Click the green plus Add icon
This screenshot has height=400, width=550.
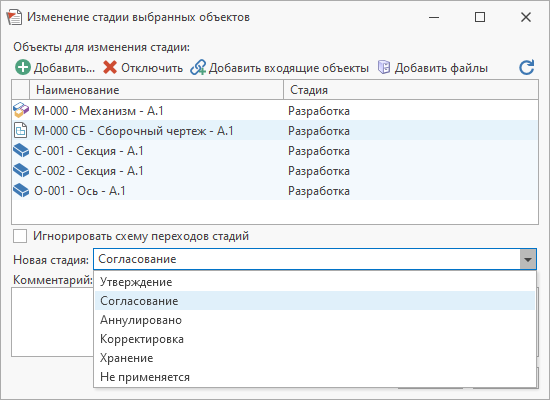(x=23, y=67)
